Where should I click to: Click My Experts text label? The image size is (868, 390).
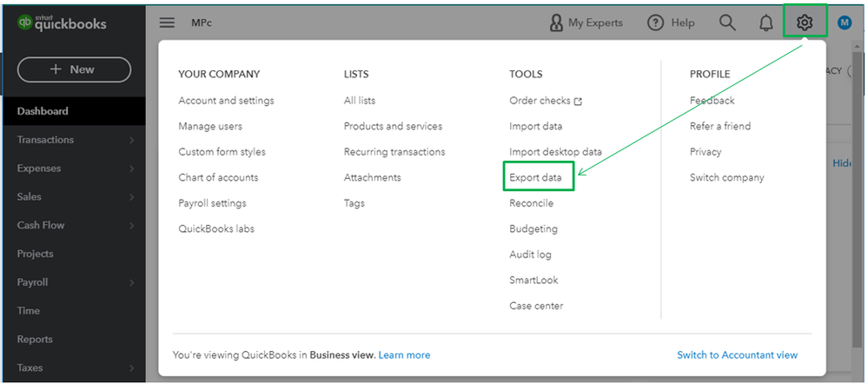(595, 23)
